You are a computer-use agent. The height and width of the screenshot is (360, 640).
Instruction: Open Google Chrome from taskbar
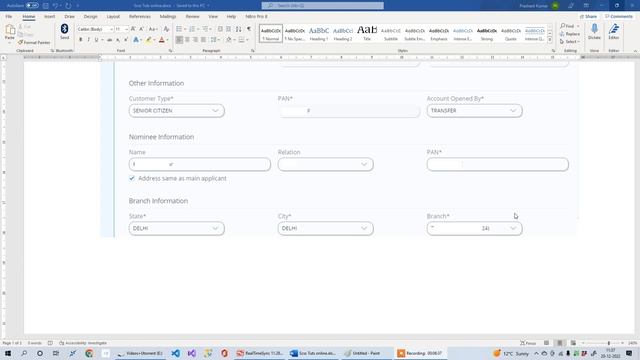[89, 353]
